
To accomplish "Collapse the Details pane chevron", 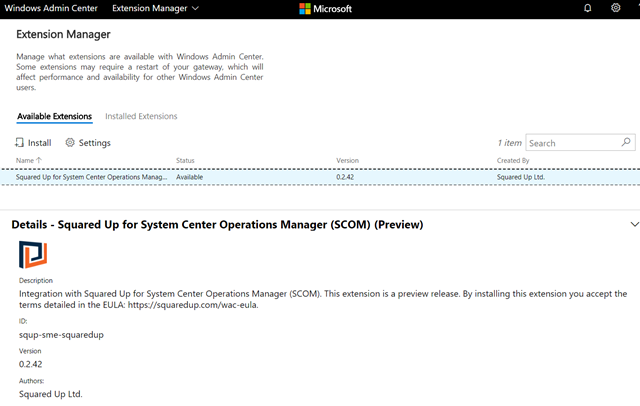I will [x=634, y=224].
